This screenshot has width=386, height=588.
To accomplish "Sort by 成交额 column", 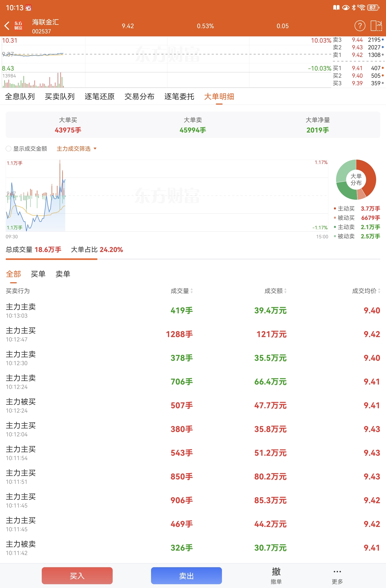I will click(276, 291).
